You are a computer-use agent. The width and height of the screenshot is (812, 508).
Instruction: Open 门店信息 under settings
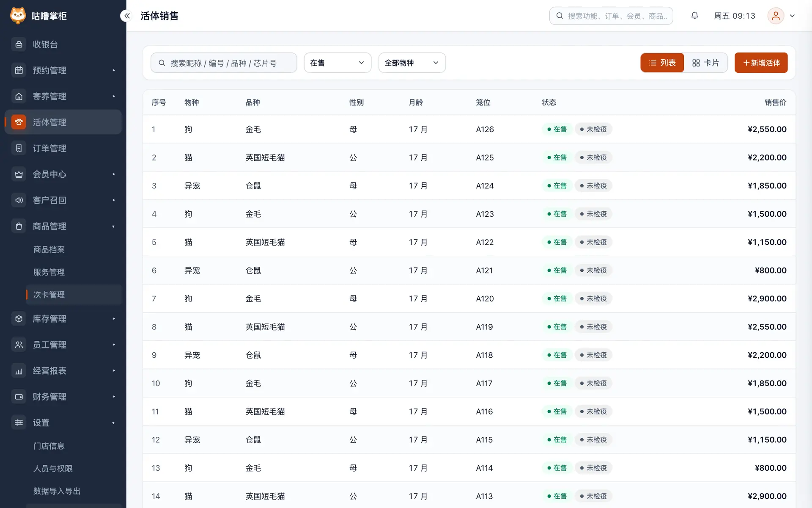(x=49, y=446)
